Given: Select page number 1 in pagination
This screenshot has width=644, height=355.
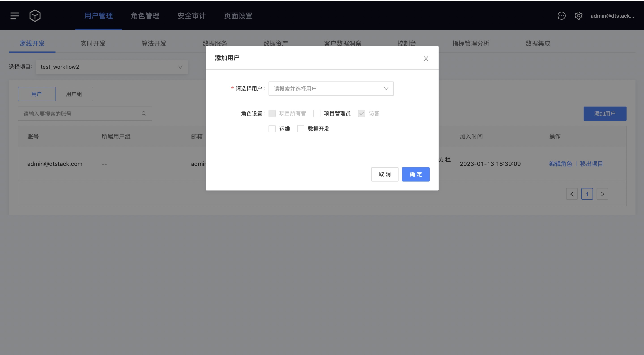Looking at the screenshot, I should 587,194.
